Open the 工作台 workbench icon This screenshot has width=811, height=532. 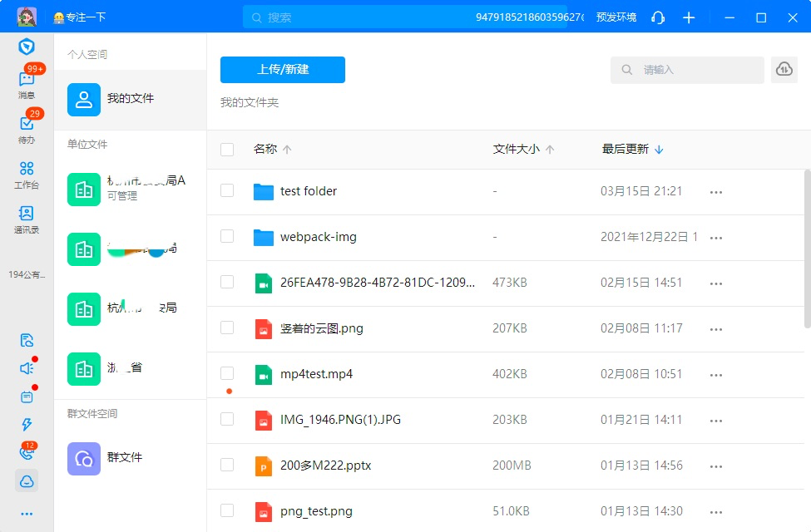(27, 173)
